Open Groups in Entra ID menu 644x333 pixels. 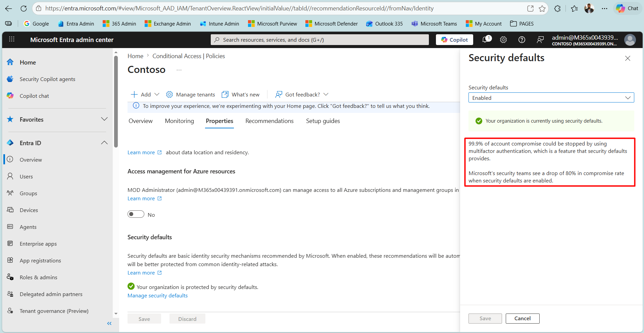[x=29, y=193]
